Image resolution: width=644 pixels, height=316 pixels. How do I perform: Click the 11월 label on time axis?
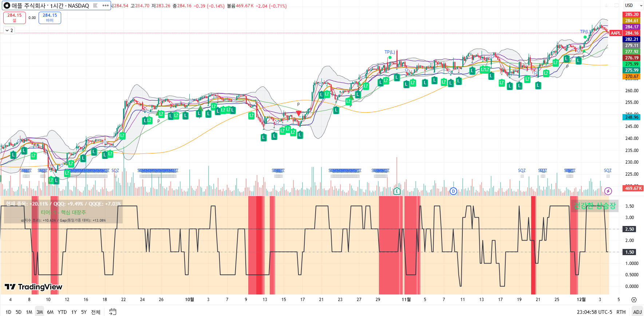pos(406,300)
